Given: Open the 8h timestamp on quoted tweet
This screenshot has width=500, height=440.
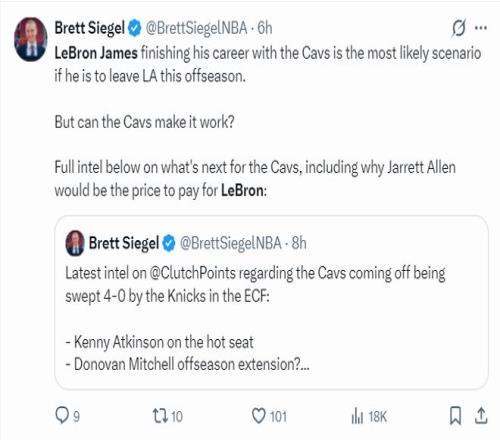Looking at the screenshot, I should tap(299, 243).
